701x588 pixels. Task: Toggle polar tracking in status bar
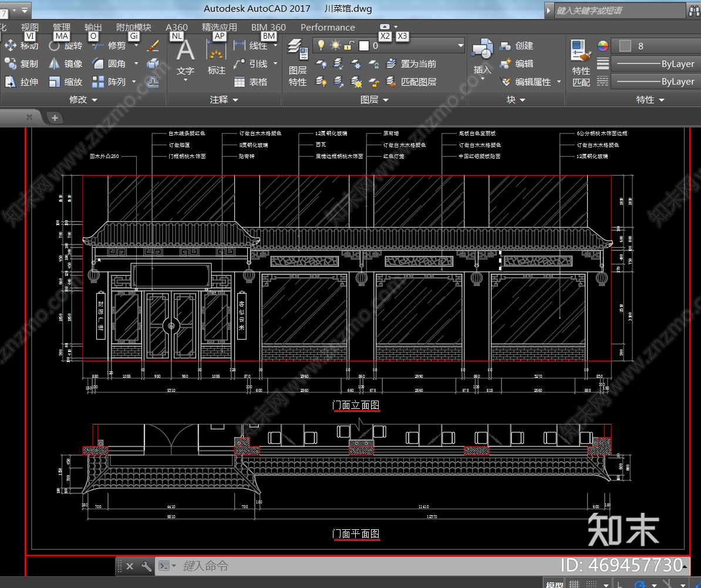(640, 584)
